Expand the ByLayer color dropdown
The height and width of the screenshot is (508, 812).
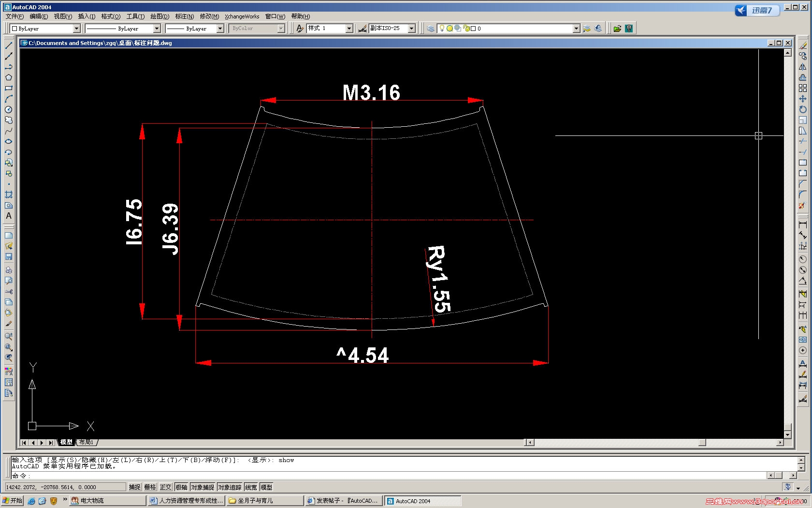tap(76, 29)
